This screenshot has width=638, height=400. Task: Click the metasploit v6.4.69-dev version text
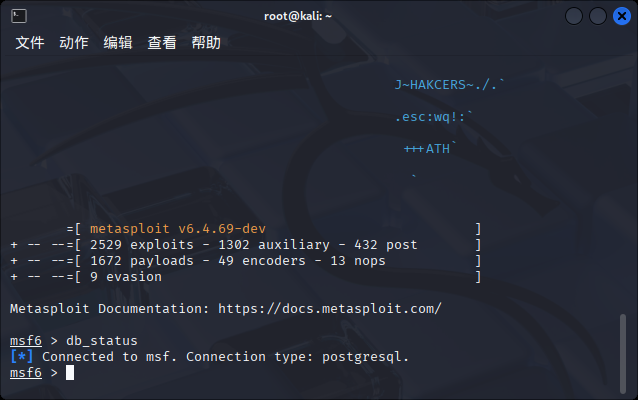pyautogui.click(x=178, y=229)
